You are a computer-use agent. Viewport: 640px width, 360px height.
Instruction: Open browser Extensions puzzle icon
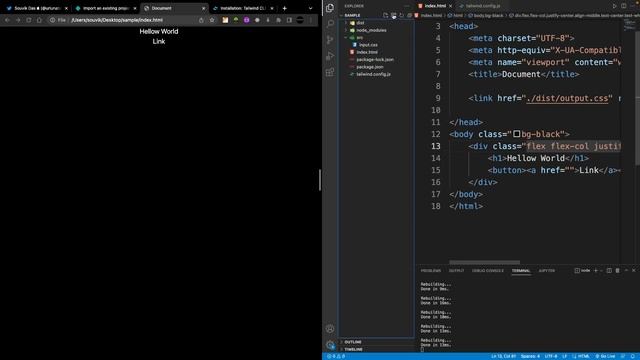pos(278,20)
